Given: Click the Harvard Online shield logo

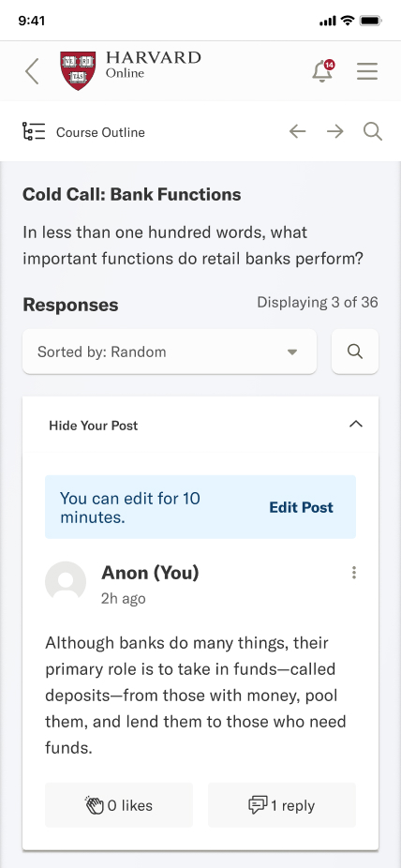Looking at the screenshot, I should click(78, 71).
